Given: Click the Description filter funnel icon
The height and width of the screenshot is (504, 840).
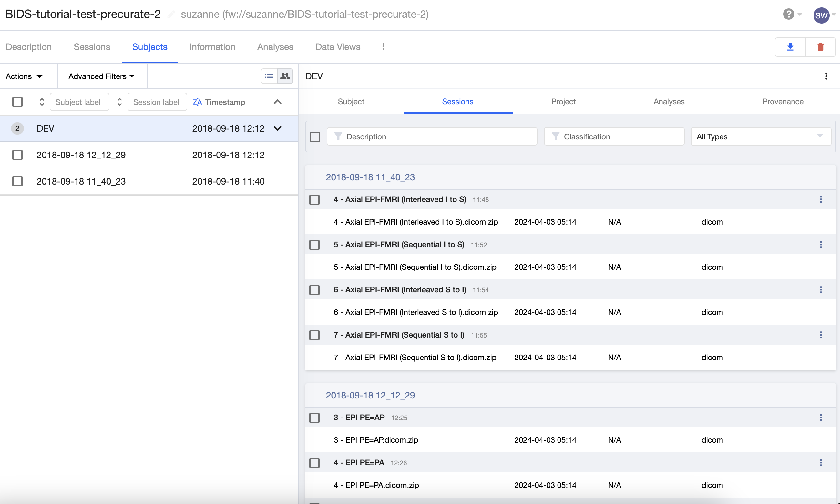Looking at the screenshot, I should pyautogui.click(x=338, y=136).
